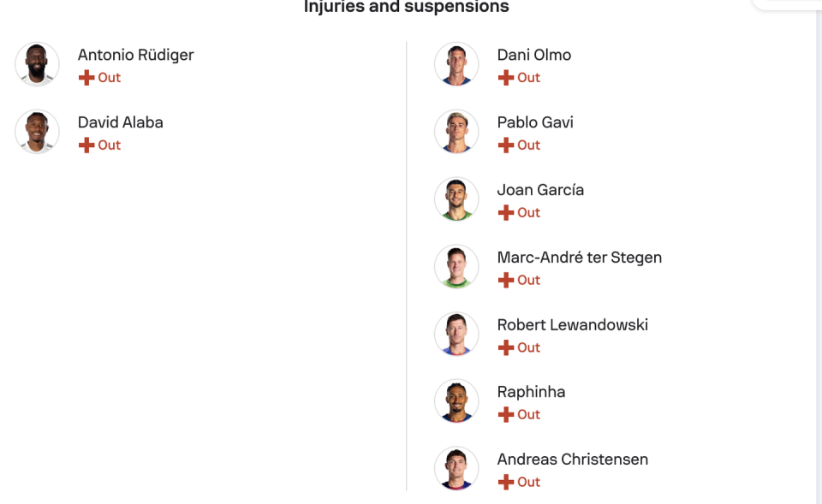Go to Dani Olmo's name link
822x504 pixels.
533,55
